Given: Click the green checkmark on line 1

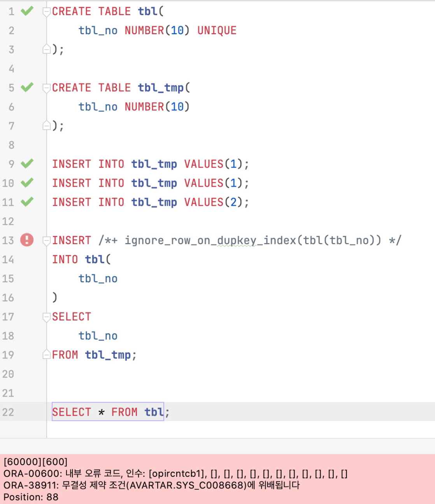Looking at the screenshot, I should pos(27,11).
